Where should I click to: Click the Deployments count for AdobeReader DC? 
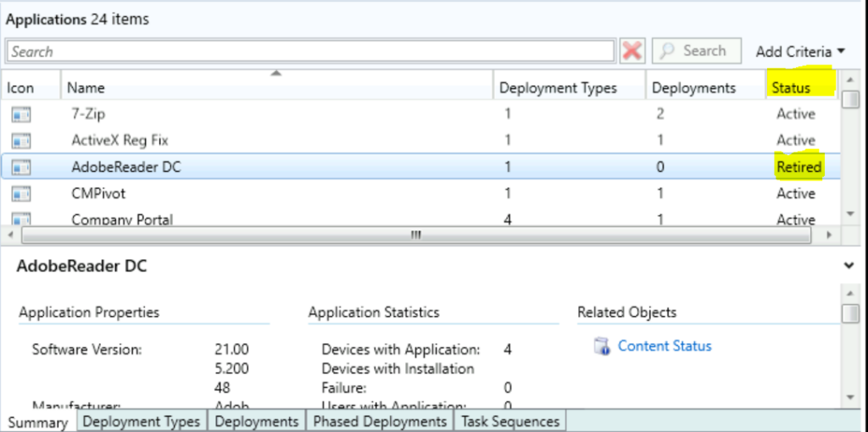click(659, 167)
